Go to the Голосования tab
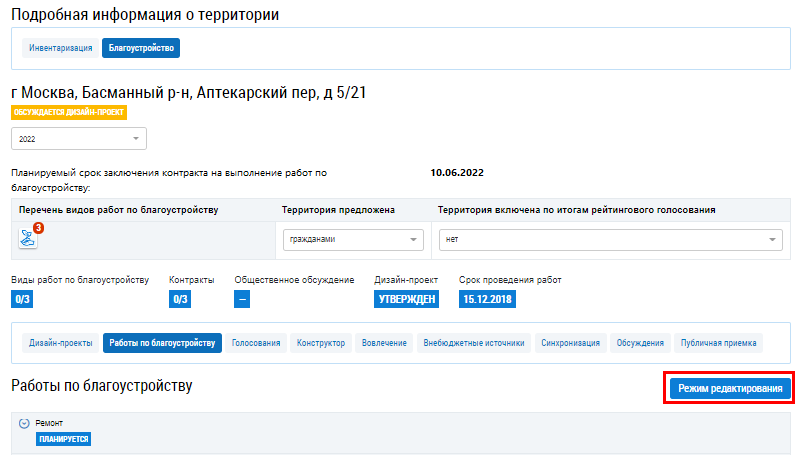Screen dimensions: 803x455 tap(256, 343)
